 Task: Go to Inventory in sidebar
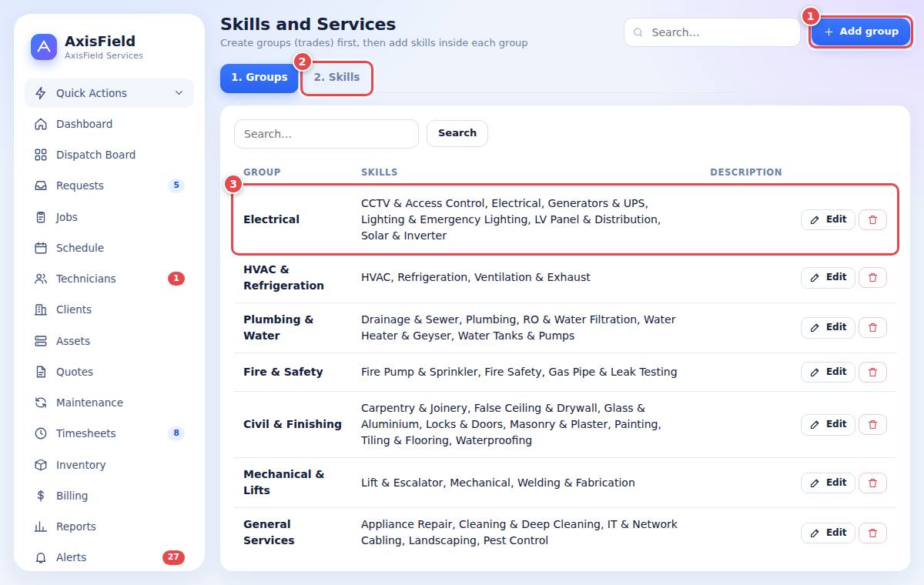(109, 465)
